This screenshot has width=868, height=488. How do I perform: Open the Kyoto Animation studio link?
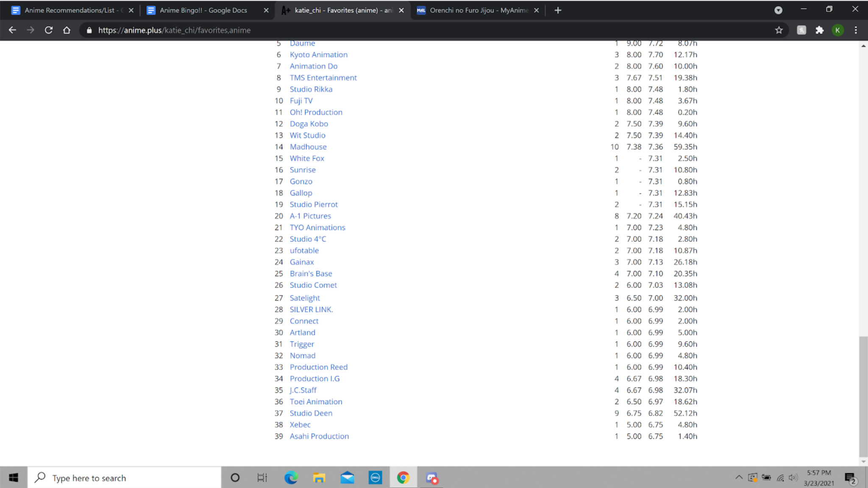coord(318,55)
